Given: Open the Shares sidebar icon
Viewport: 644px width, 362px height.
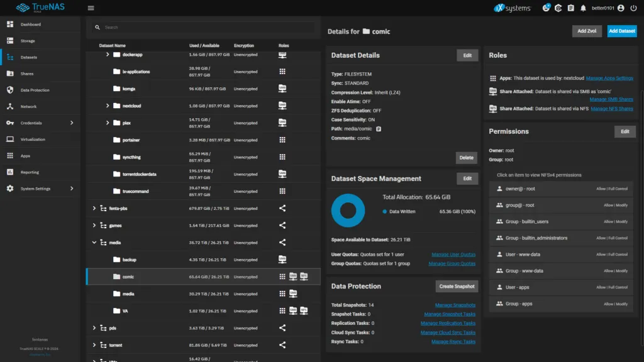Looking at the screenshot, I should (x=11, y=72).
